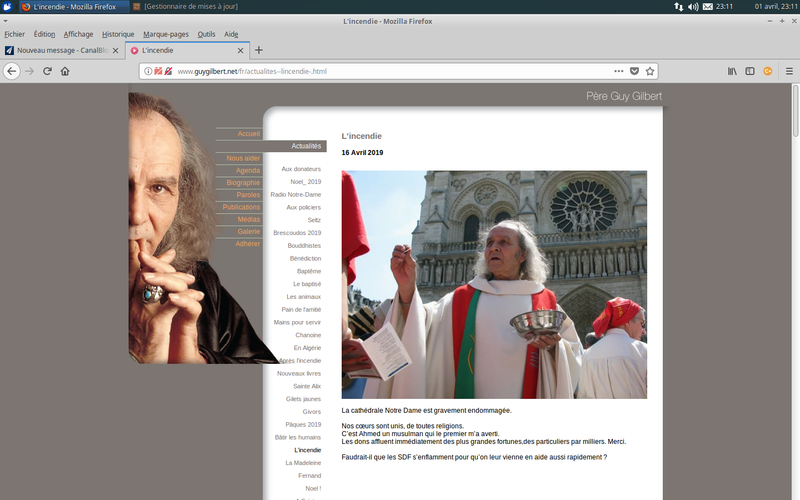Open Les animaux news item

(304, 296)
